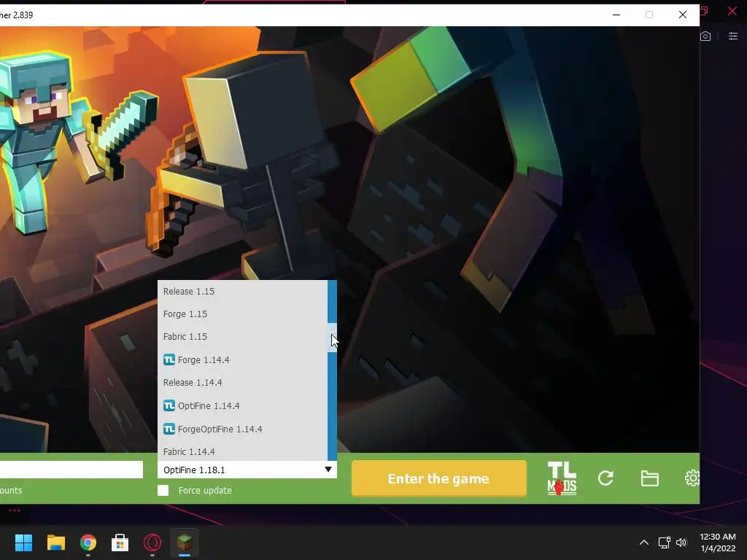Open Opera browser from taskbar
Image resolution: width=747 pixels, height=560 pixels.
[152, 542]
